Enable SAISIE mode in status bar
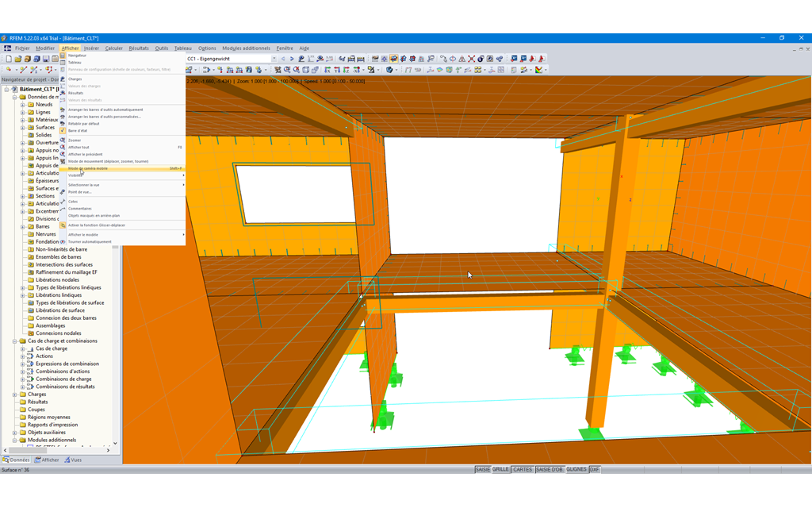812x508 pixels. pyautogui.click(x=483, y=470)
